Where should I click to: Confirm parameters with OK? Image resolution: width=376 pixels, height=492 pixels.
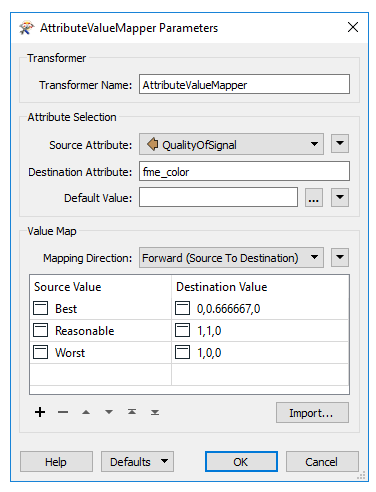241,462
